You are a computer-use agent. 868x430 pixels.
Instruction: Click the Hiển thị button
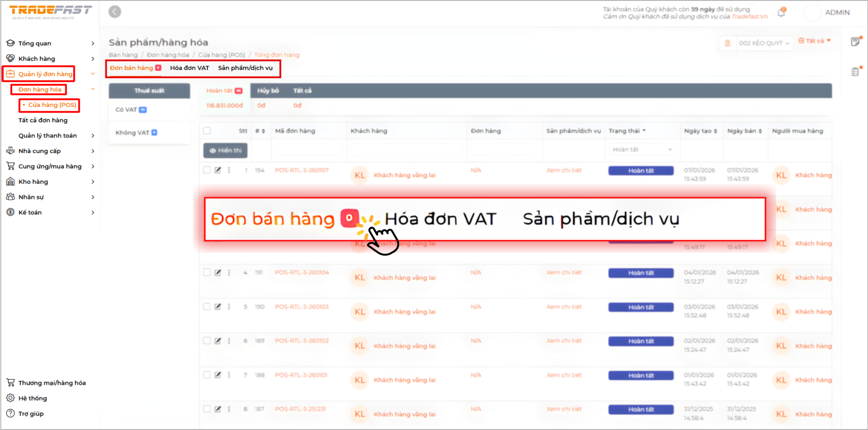tap(225, 151)
